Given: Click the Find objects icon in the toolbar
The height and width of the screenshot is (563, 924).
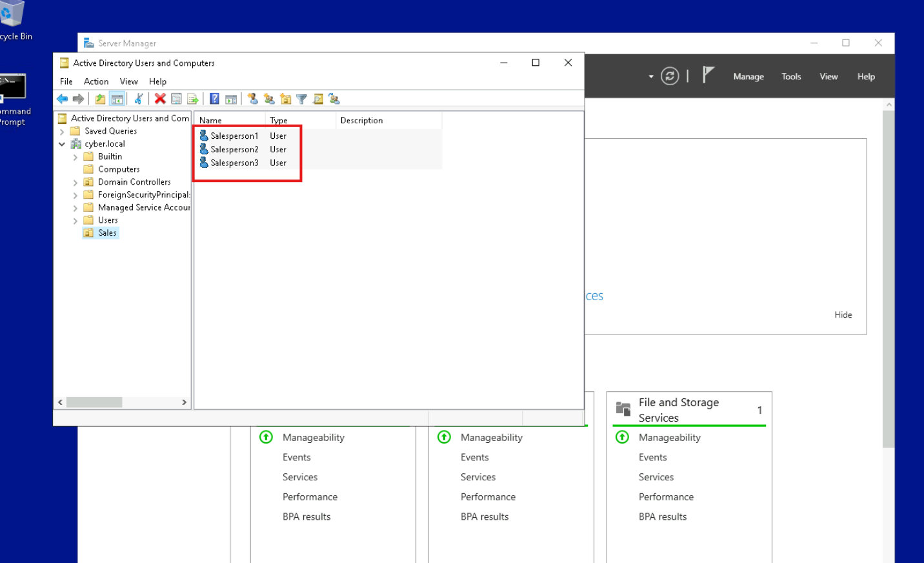Looking at the screenshot, I should 317,99.
